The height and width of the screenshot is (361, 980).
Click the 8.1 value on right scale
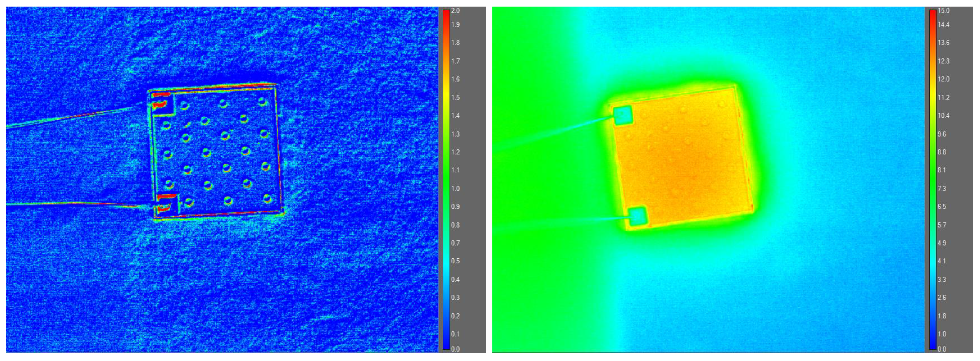coord(942,170)
